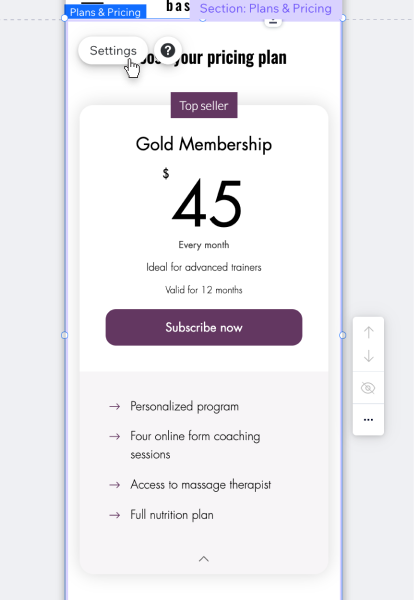Click the large 45 price number
Image resolution: width=414 pixels, height=600 pixels.
pos(207,203)
